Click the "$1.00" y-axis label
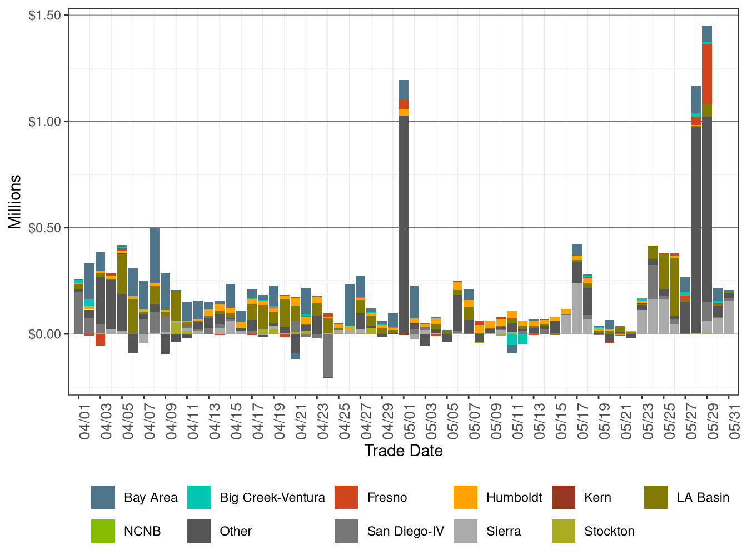Screen dimensions: 747x560 [x=45, y=122]
